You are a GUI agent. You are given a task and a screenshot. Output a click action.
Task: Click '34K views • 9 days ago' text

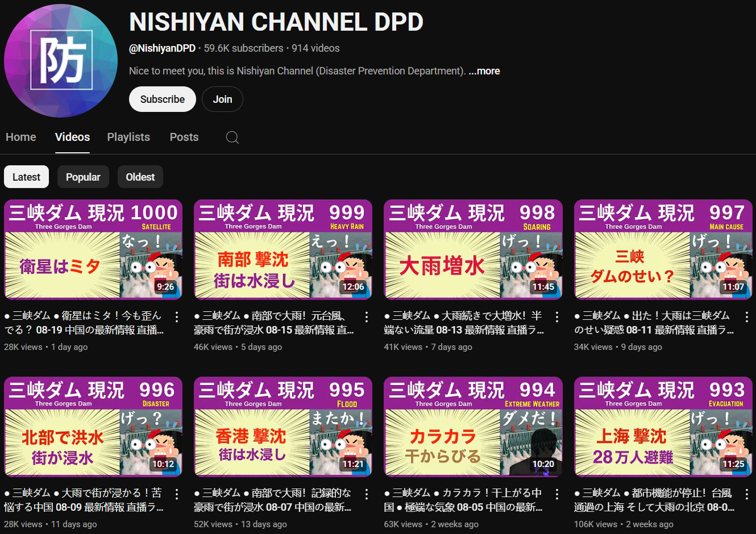pyautogui.click(x=618, y=347)
